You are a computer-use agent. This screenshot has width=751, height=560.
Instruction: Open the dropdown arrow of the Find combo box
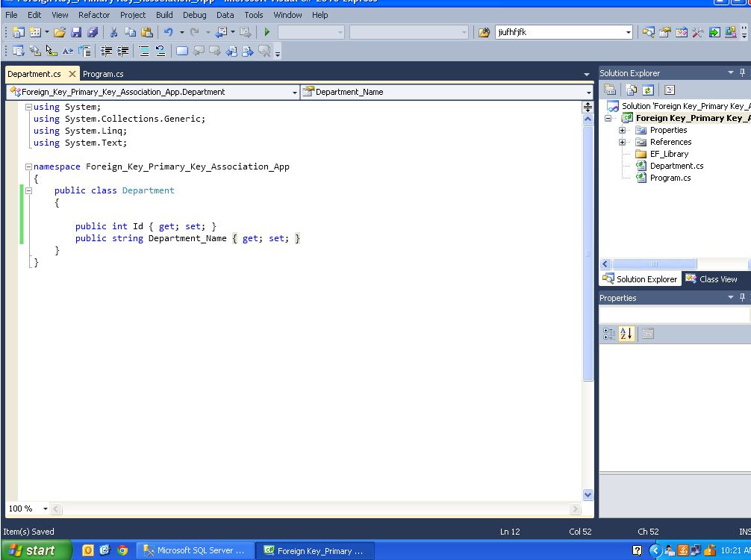point(628,33)
